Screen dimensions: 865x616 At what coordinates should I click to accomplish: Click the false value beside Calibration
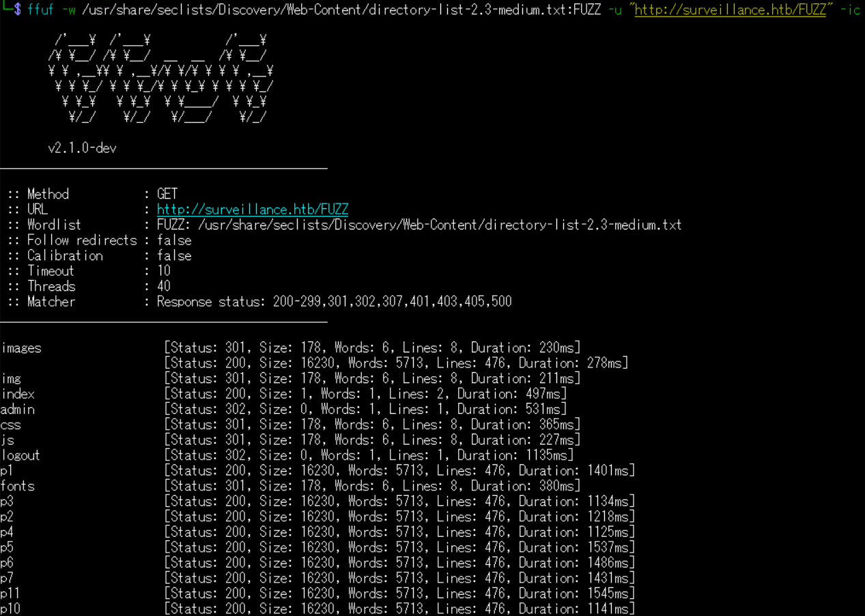[x=174, y=255]
